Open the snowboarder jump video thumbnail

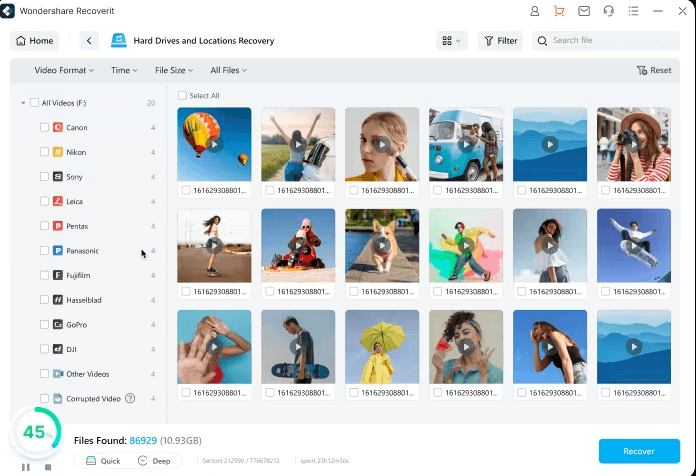634,246
